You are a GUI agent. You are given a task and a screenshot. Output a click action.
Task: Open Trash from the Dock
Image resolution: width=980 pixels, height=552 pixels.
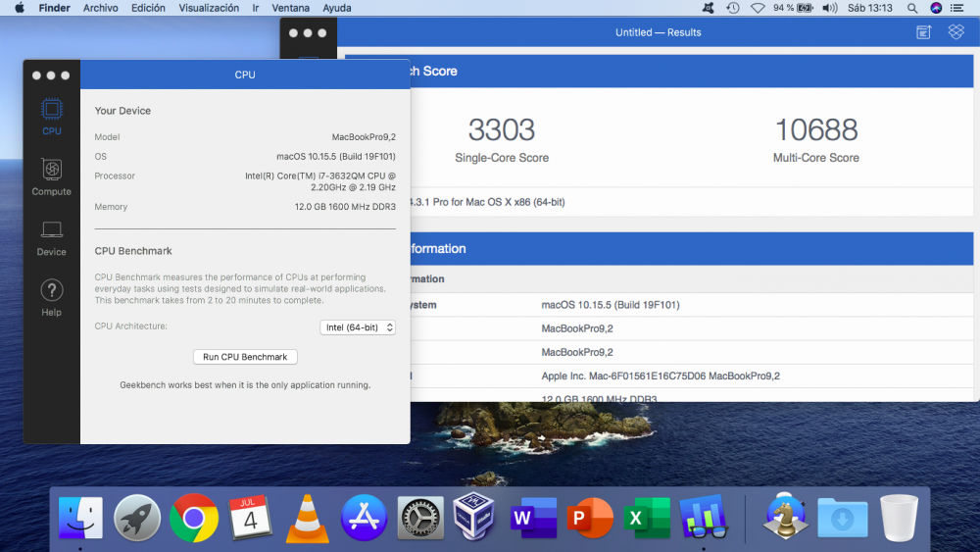[x=899, y=518]
